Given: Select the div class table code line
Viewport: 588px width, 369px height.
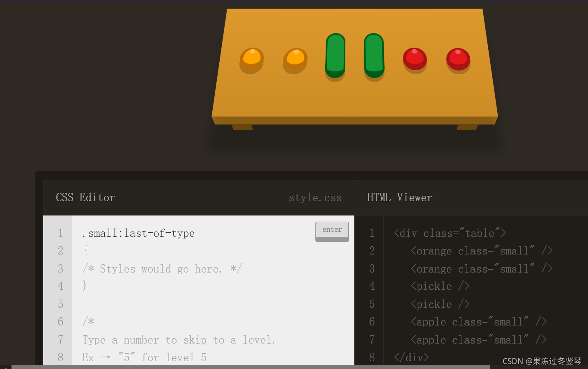Looking at the screenshot, I should coord(450,233).
